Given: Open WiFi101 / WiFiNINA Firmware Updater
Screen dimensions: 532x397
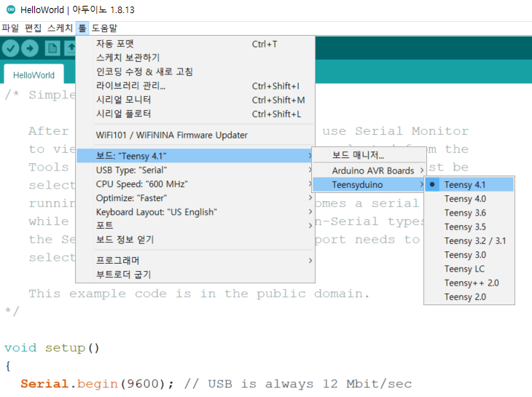Looking at the screenshot, I should click(195, 135).
